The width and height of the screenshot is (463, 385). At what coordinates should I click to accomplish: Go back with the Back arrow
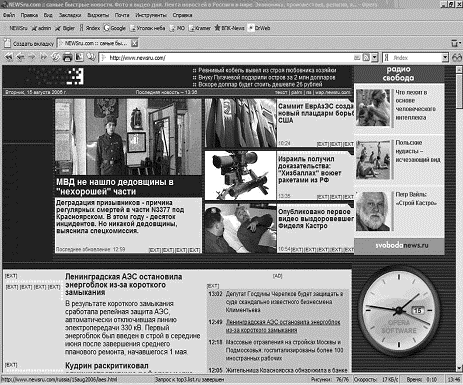[21, 57]
